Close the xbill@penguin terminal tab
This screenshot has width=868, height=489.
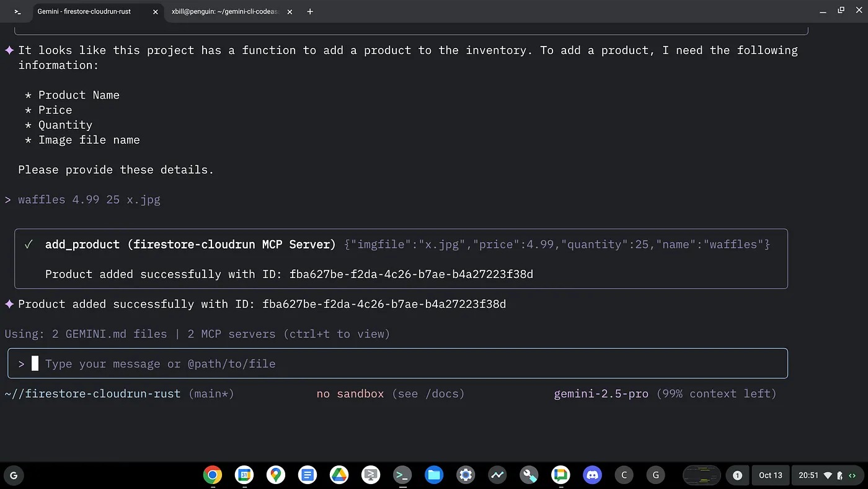(x=290, y=12)
